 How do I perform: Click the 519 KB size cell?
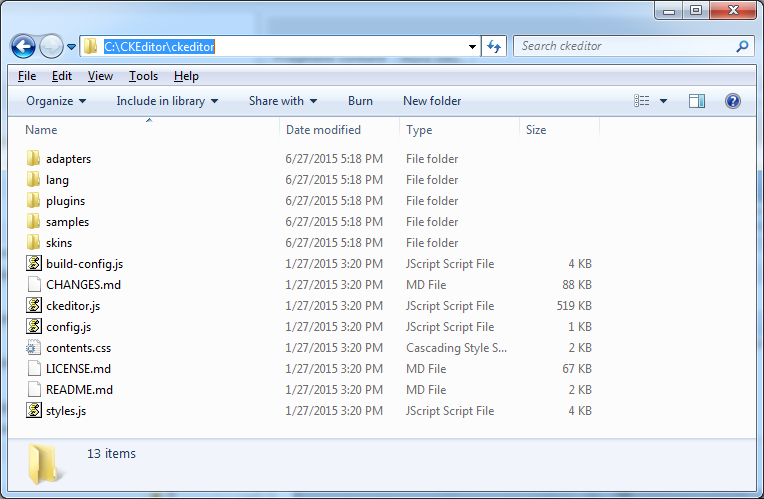tap(574, 306)
